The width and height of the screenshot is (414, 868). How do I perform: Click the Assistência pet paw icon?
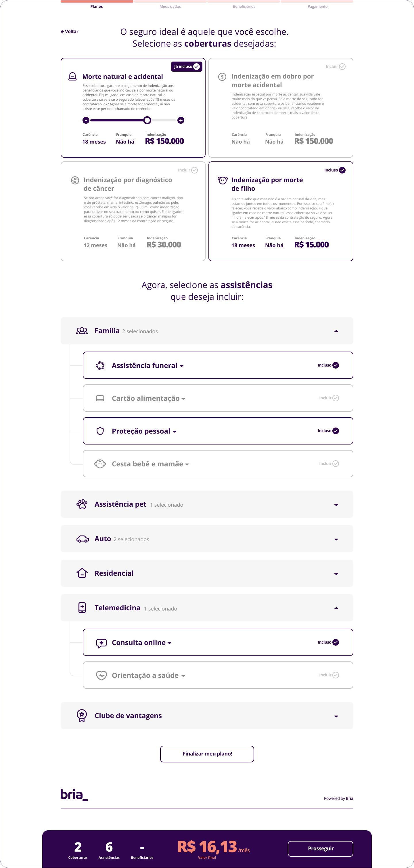(82, 504)
